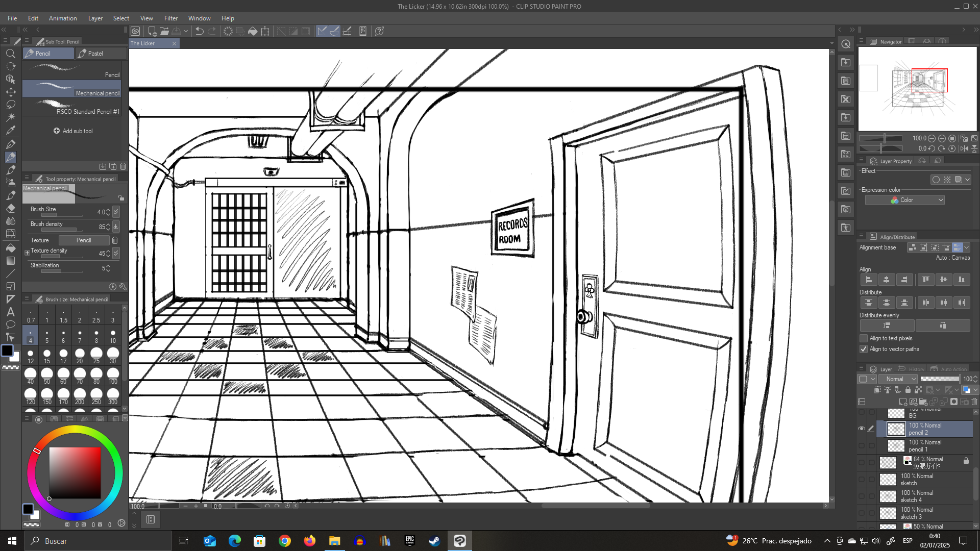Hide the pencil 2 layer
980x551 pixels.
tap(862, 429)
